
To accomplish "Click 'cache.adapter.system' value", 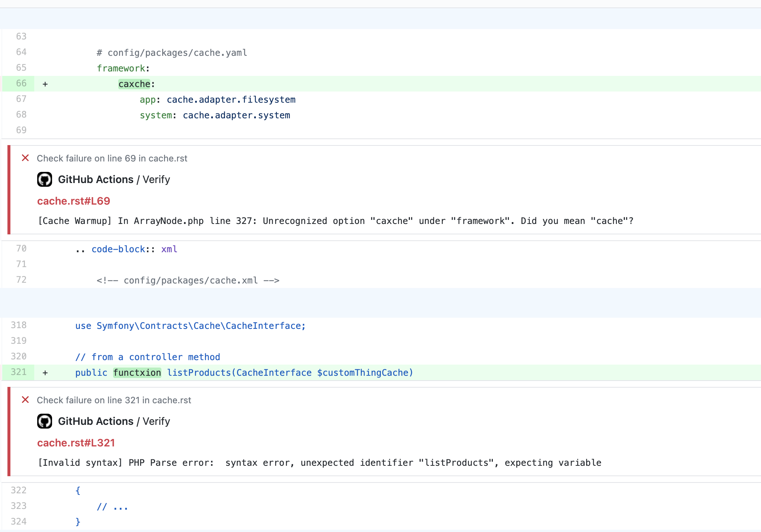I will point(236,115).
